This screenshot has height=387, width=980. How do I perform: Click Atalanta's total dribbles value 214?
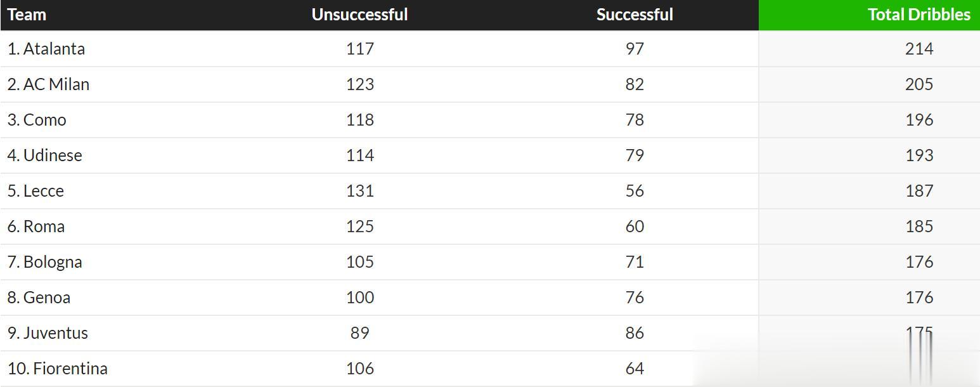[919, 49]
